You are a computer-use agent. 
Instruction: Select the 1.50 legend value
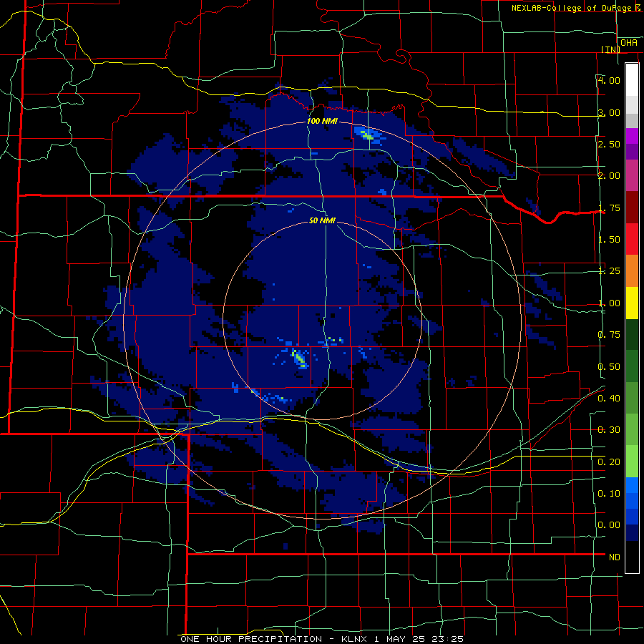(x=609, y=240)
